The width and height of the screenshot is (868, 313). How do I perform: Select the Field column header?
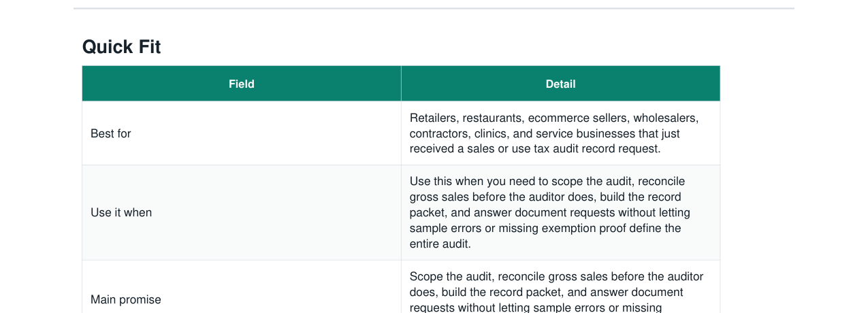point(242,84)
